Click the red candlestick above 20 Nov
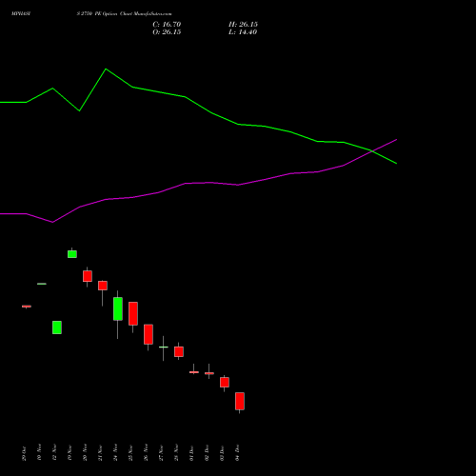476x476 pixels. pyautogui.click(x=88, y=276)
